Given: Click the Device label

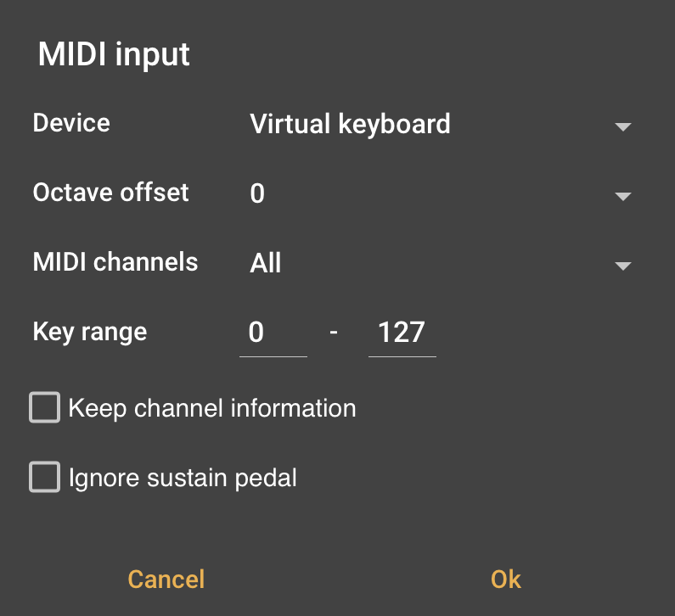Looking at the screenshot, I should pyautogui.click(x=71, y=123).
